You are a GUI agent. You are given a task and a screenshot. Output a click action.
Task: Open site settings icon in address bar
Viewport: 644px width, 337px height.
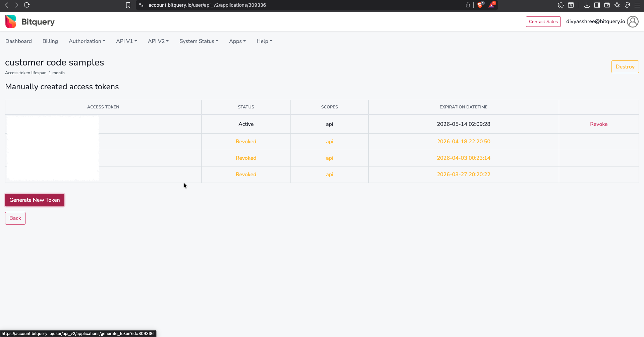click(x=141, y=5)
